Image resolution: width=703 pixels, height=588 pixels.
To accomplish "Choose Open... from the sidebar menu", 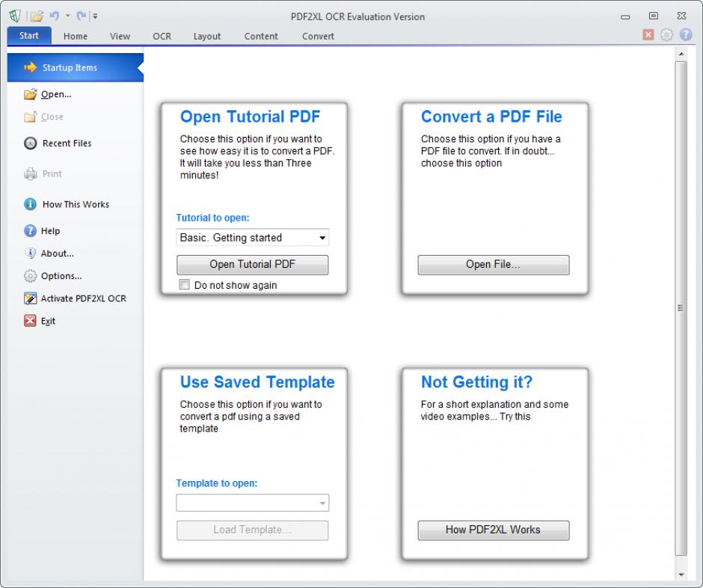I will (x=56, y=94).
